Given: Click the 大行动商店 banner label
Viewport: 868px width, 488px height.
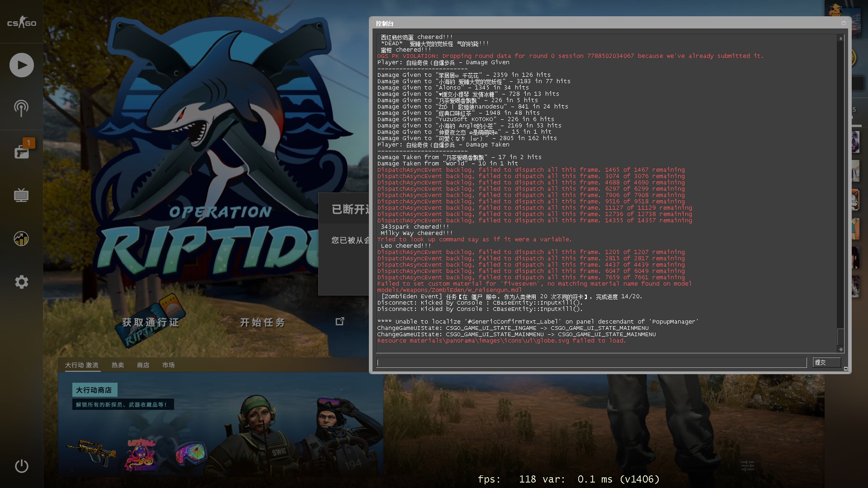Looking at the screenshot, I should point(94,390).
